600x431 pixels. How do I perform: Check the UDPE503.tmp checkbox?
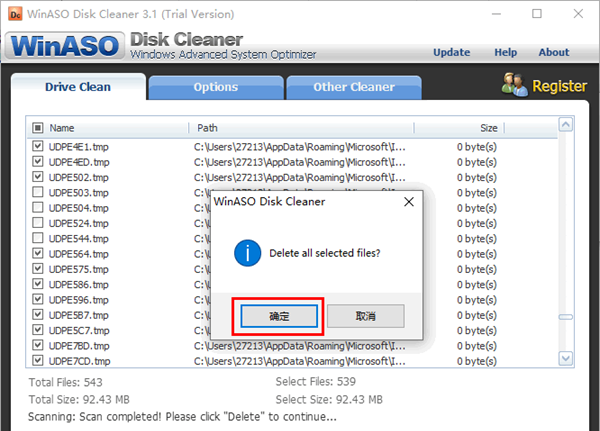click(x=38, y=192)
